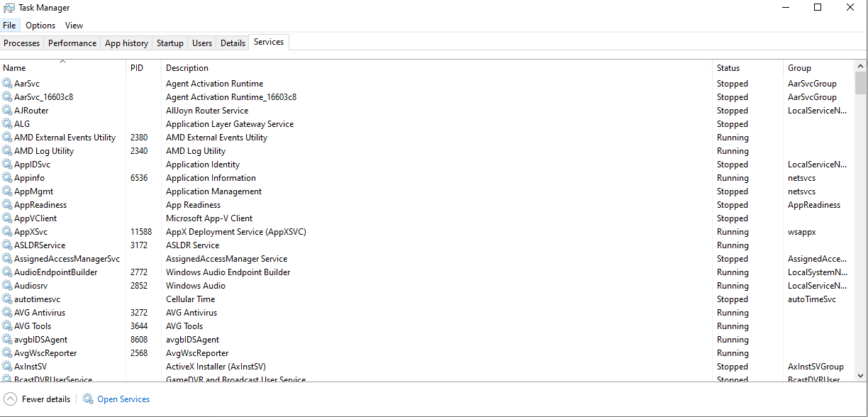Viewport: 868px width, 417px height.
Task: Click the AssignedAccessManagerSvc gear icon
Action: coord(7,259)
